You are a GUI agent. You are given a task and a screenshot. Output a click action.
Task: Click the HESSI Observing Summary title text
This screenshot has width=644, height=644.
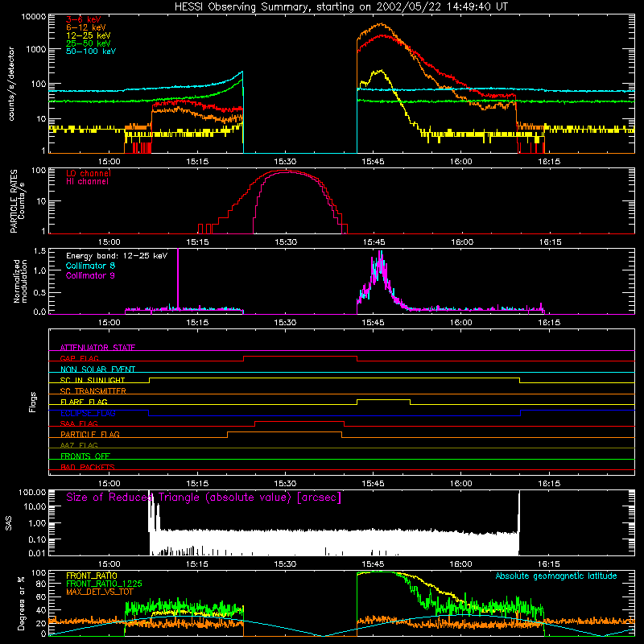(x=341, y=7)
